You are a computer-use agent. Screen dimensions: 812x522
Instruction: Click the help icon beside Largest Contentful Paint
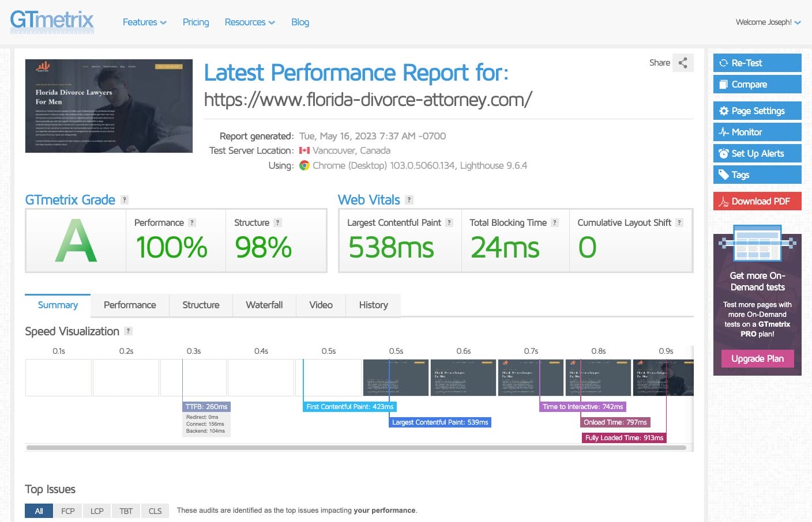tap(449, 223)
